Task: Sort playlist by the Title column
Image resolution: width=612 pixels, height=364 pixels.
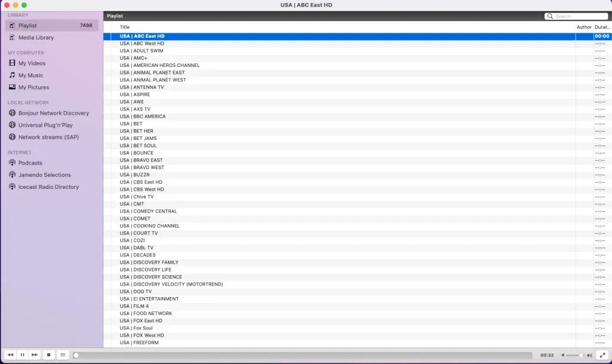Action: [124, 26]
